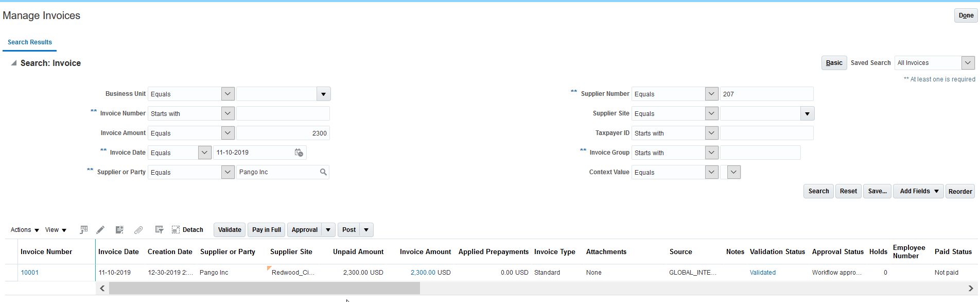This screenshot has width=980, height=302.
Task: Click the horizontal scrollbar right arrow
Action: point(971,288)
